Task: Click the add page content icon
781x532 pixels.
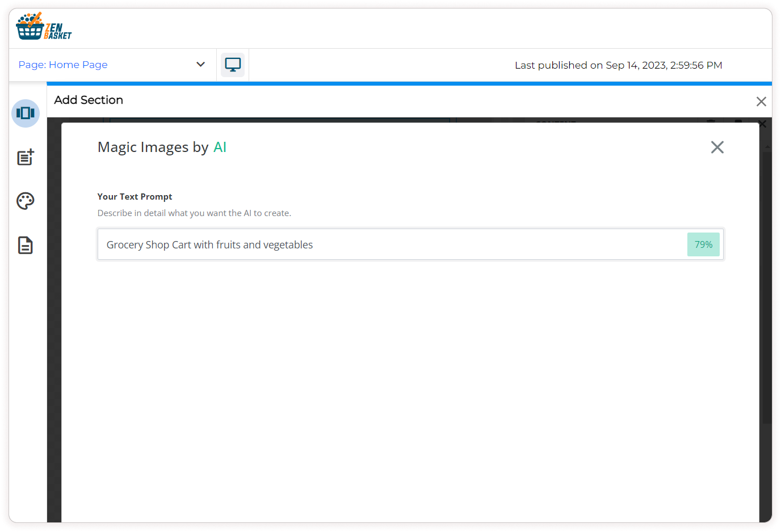Action: pos(26,157)
